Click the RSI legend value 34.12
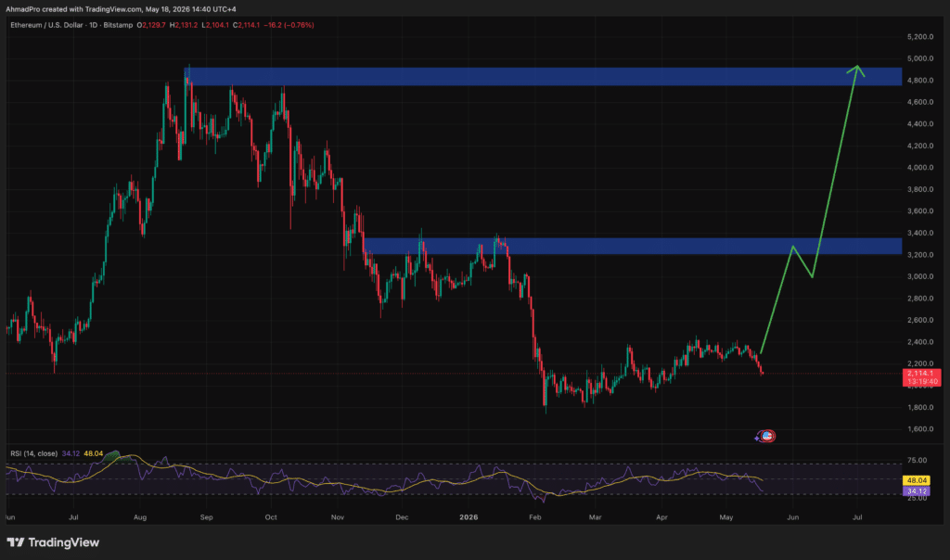Viewport: 950px width, 560px height. (71, 453)
